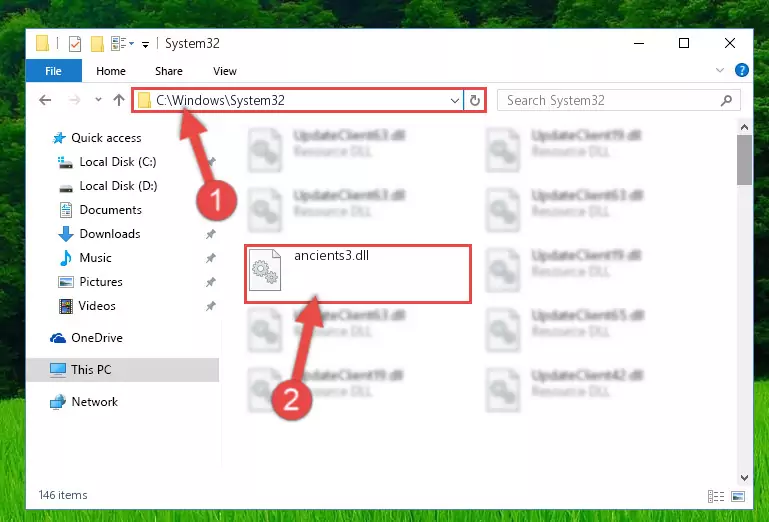Open Videos in the navigation pane

click(97, 306)
